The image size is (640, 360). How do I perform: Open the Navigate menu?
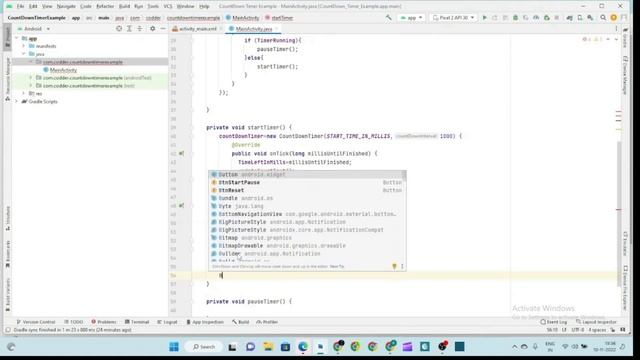66,6
